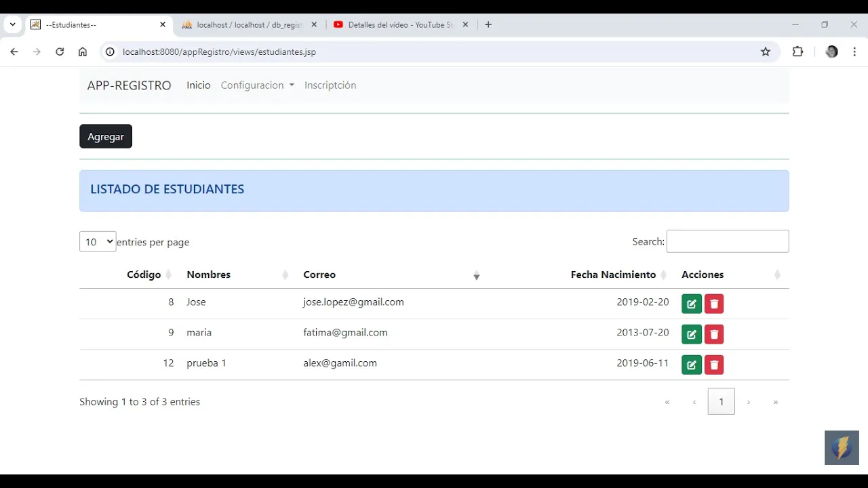Go back with browser back arrow
The width and height of the screenshot is (868, 488).
coord(14,52)
